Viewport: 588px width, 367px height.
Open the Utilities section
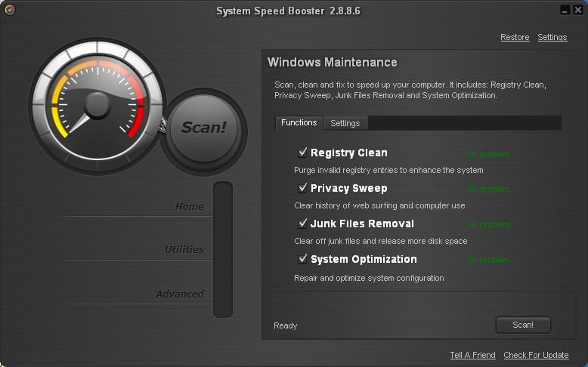[184, 249]
